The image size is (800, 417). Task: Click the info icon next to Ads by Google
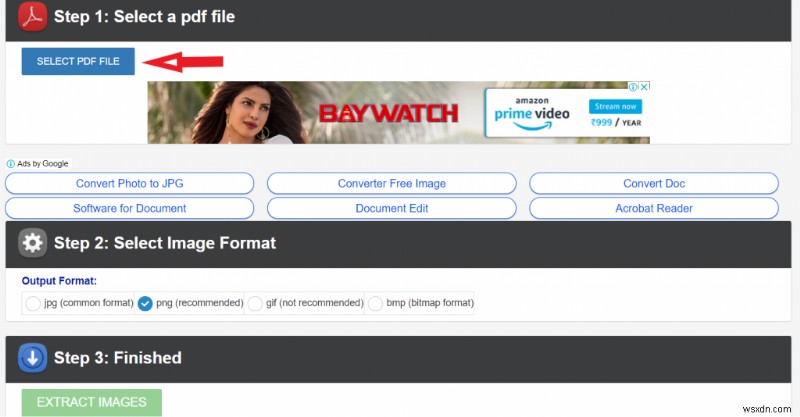click(x=11, y=164)
